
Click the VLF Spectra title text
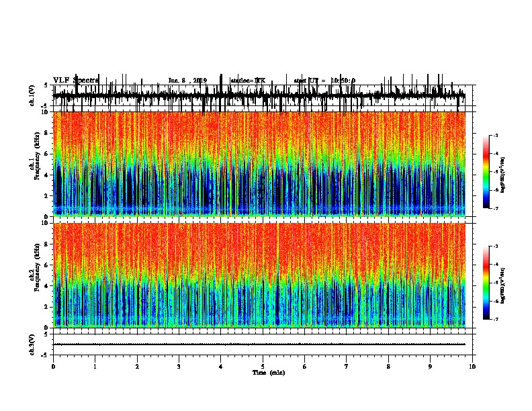pos(76,80)
